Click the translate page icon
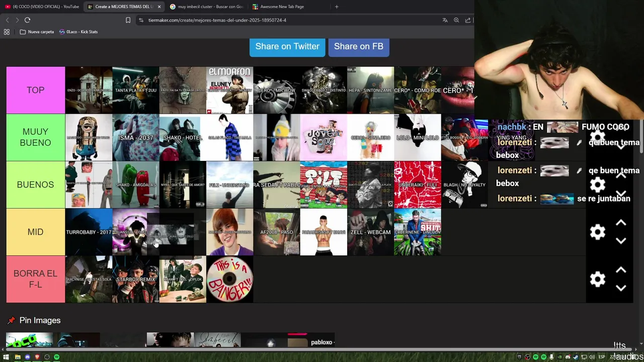644x362 pixels. click(445, 20)
